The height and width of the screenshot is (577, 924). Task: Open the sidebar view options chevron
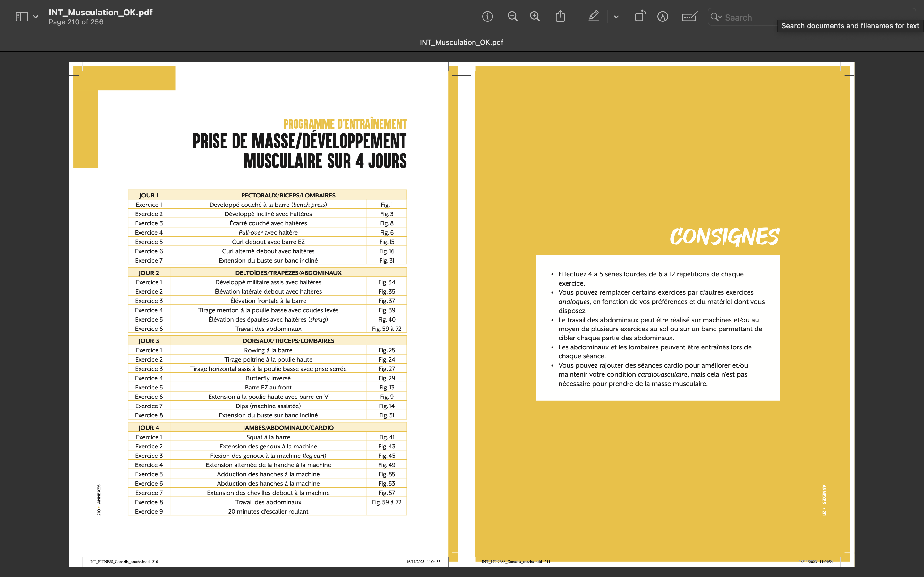tap(36, 17)
